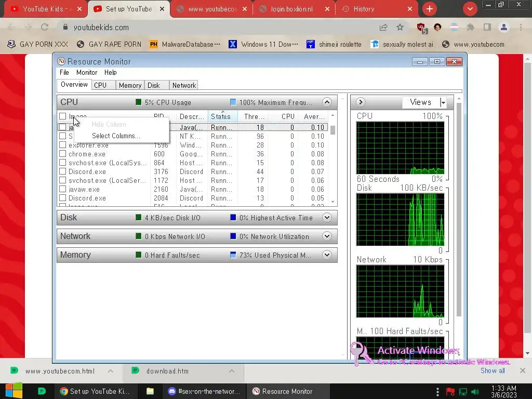532x399 pixels.
Task: Open the red tab search dropdown chevron
Action: (470, 9)
